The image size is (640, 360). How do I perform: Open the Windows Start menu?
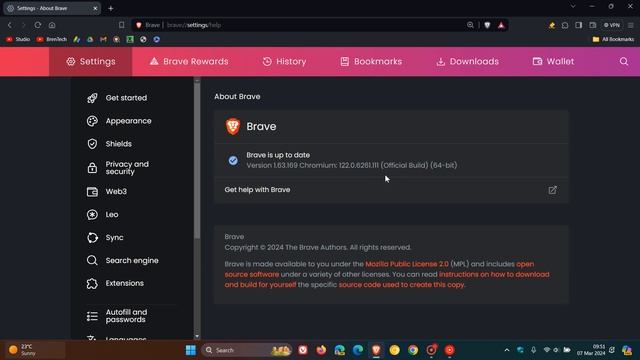point(191,350)
